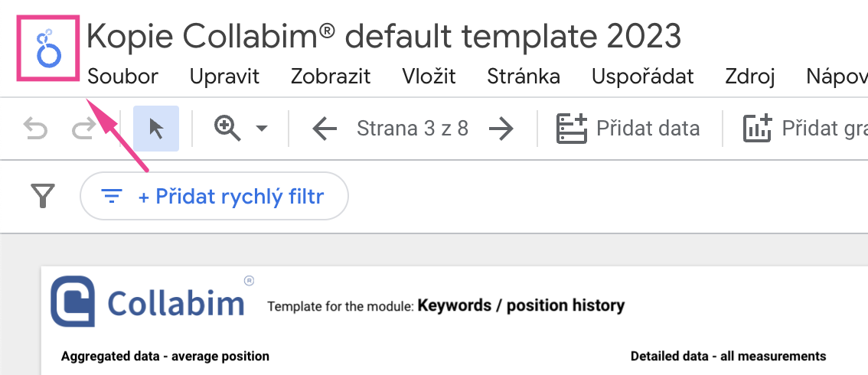The image size is (868, 375).
Task: Click Přidat graf chart button
Action: coord(805,129)
